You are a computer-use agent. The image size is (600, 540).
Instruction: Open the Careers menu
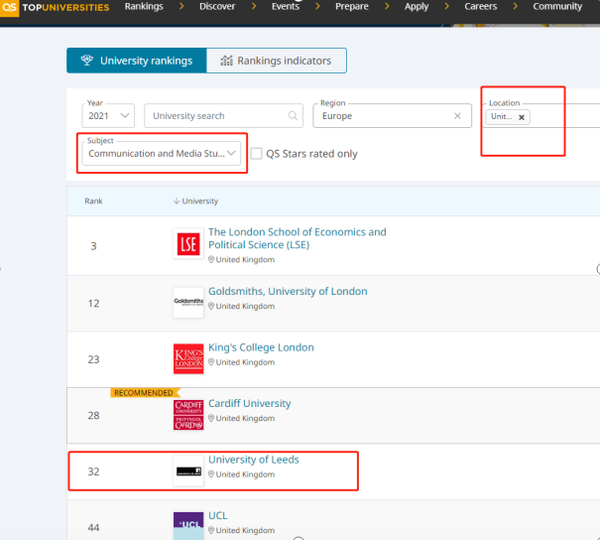pos(481,7)
